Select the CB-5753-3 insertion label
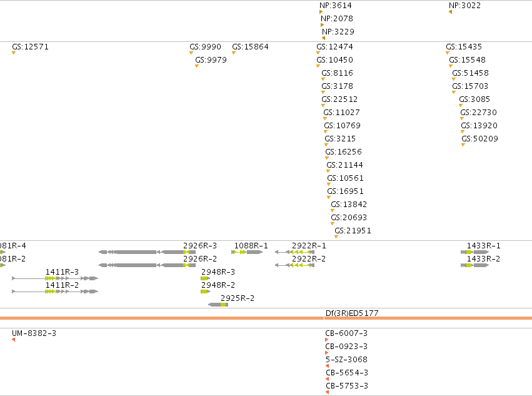Viewport: 532px width, 396px height. (x=347, y=386)
